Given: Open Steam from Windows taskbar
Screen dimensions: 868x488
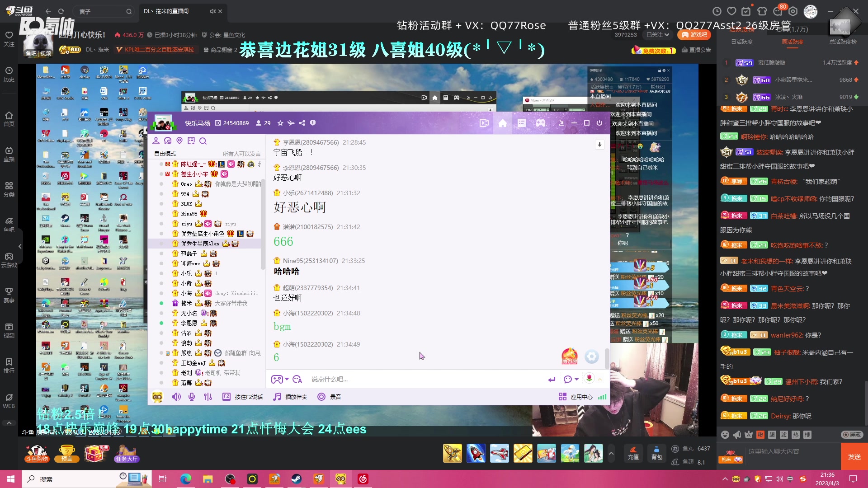Looking at the screenshot, I should 297,479.
